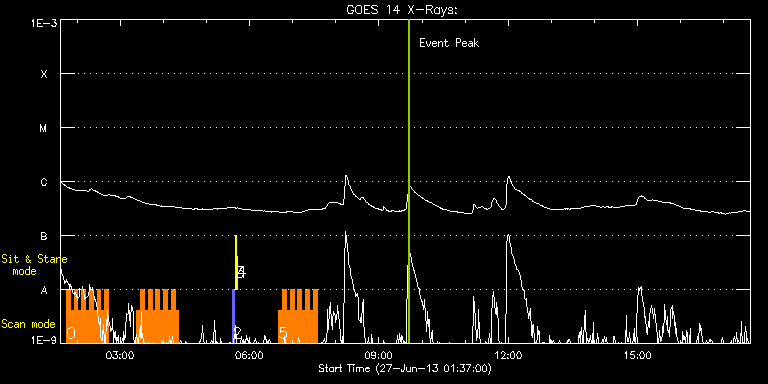
Task: Select the orange scan block labeled 5
Action: 298,316
